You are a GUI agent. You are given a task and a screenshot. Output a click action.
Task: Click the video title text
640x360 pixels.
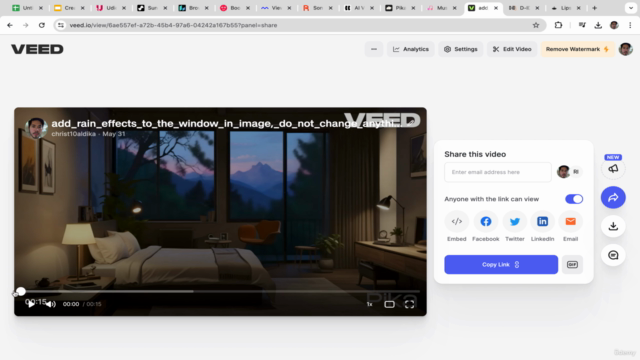pos(227,123)
